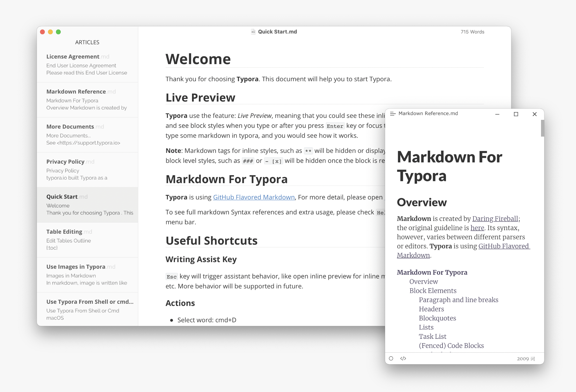Viewport: 576px width, 392px height.
Task: Click the Welcome heading in Quick Start
Action: 198,59
